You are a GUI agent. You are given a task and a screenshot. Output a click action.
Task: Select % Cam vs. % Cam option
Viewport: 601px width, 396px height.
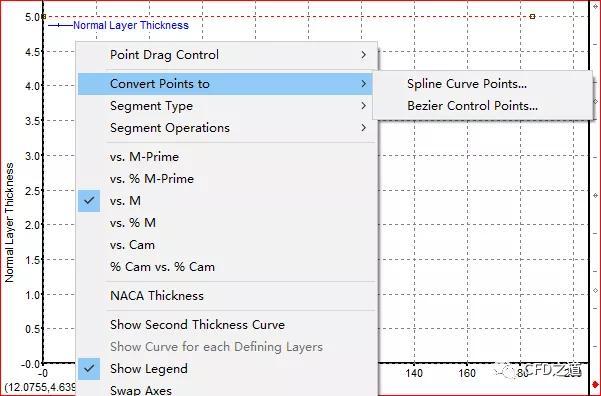pos(225,267)
